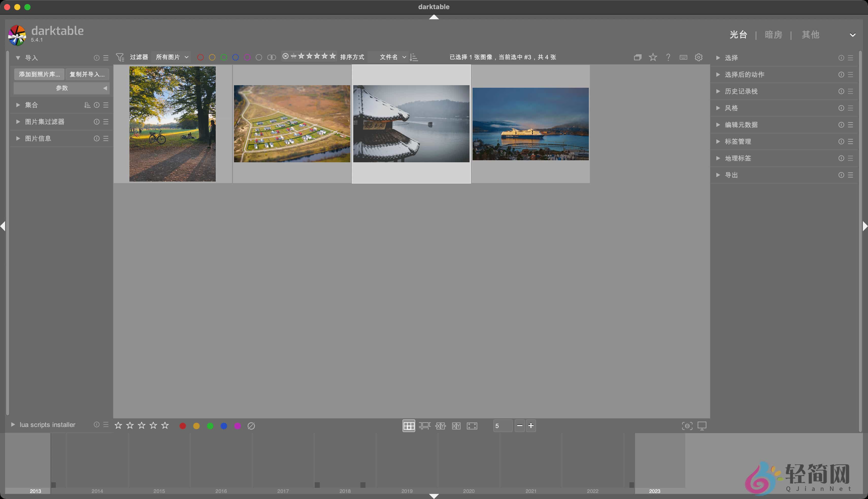Toggle the red color label filter circle
The width and height of the screenshot is (868, 499).
pos(201,57)
